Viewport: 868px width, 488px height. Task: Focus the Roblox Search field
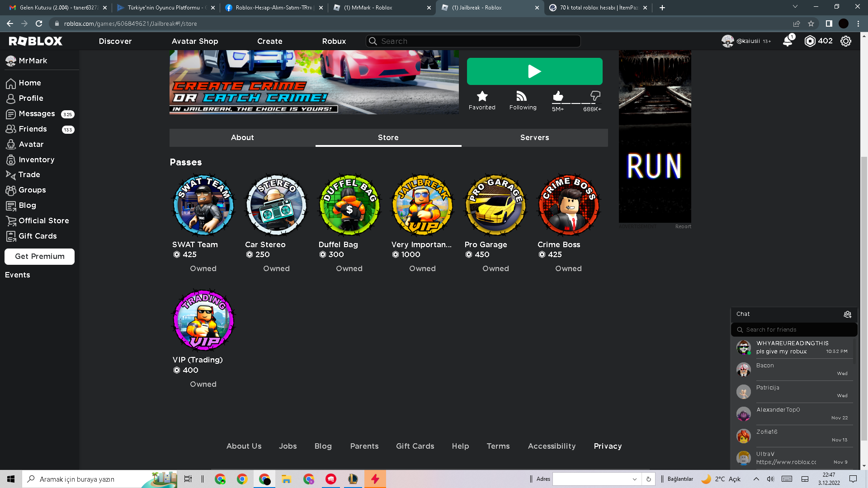473,41
